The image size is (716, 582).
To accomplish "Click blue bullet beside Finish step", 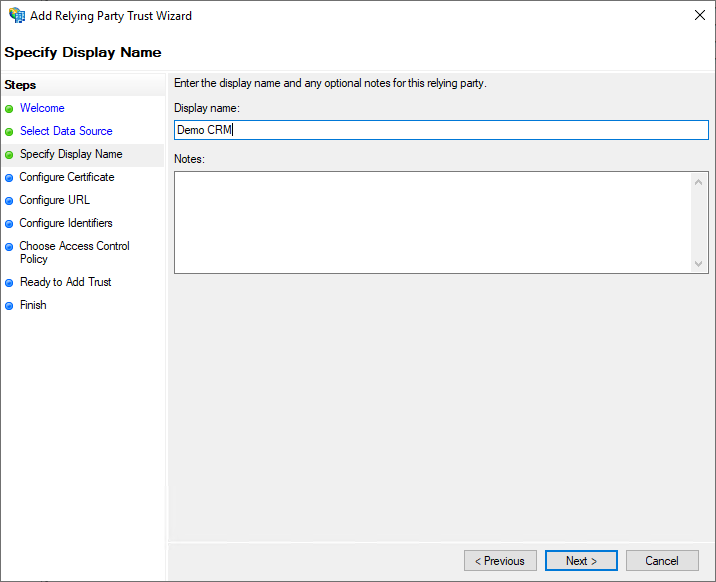I will click(x=9, y=306).
